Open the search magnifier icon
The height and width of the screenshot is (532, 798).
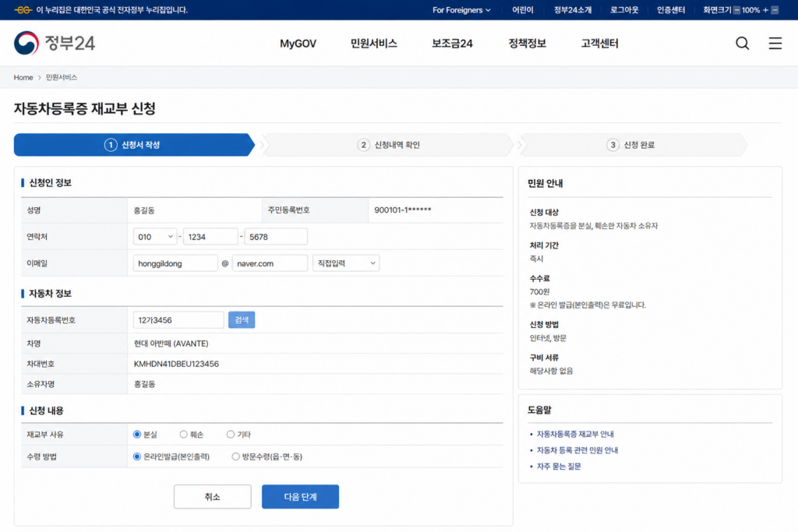pyautogui.click(x=742, y=44)
